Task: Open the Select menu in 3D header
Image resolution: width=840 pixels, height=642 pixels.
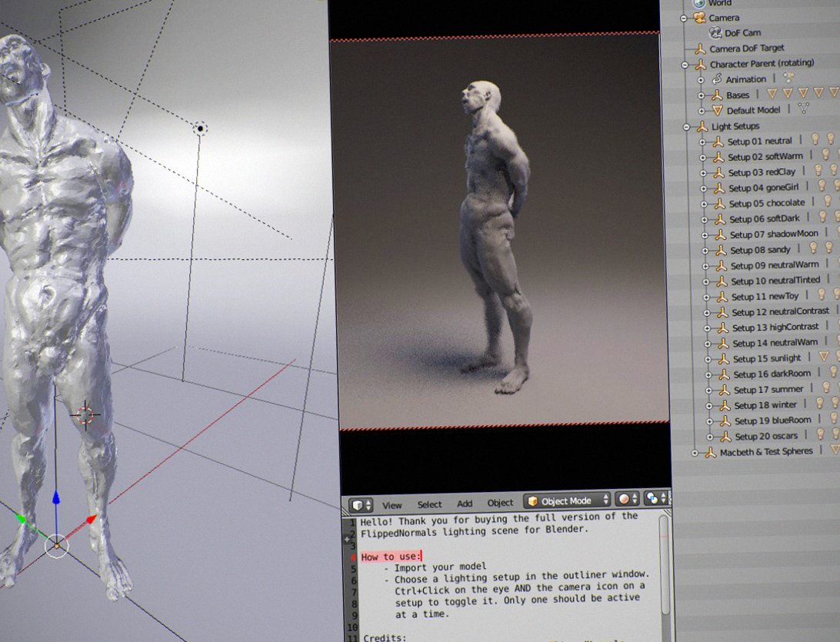Action: click(430, 504)
